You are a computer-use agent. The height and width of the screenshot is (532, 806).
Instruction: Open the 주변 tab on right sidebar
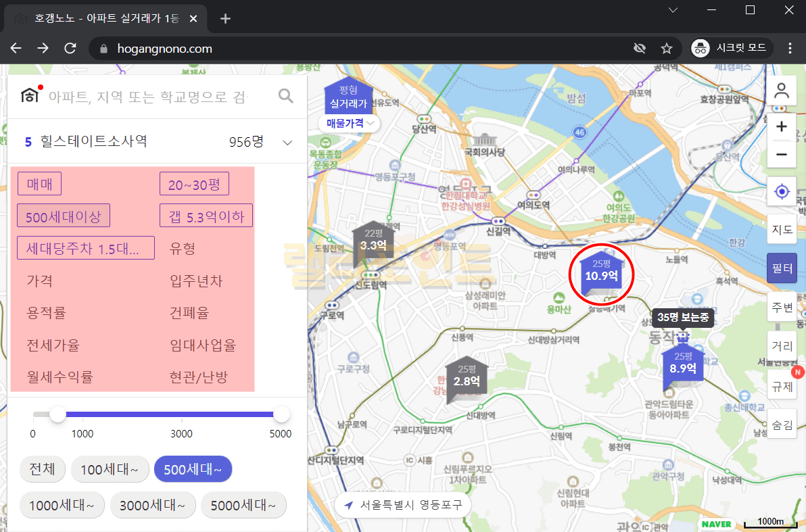click(x=782, y=308)
